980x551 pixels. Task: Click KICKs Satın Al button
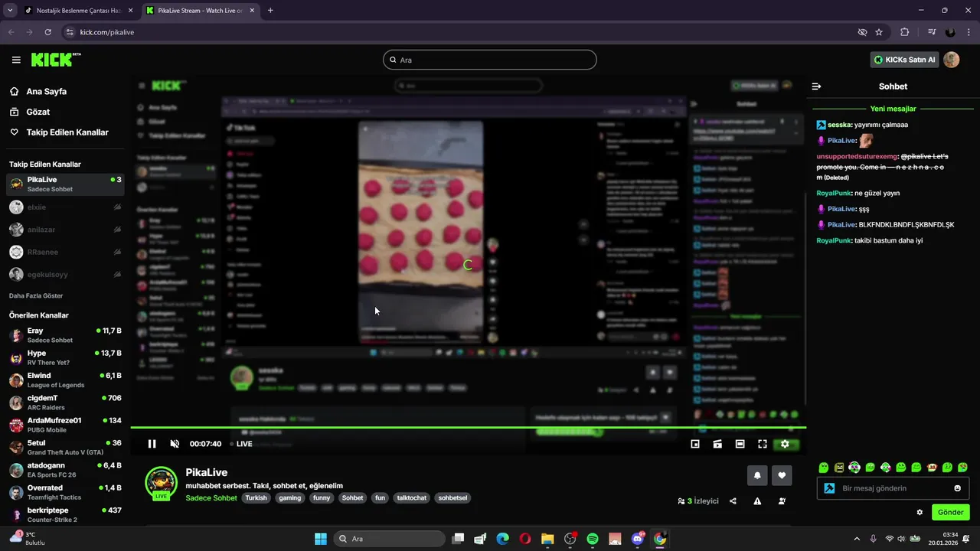905,60
